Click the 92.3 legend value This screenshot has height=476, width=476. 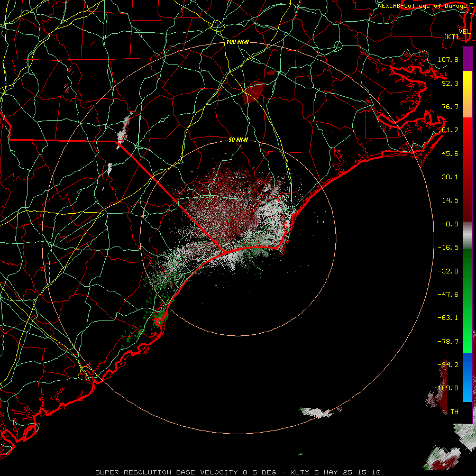(450, 83)
